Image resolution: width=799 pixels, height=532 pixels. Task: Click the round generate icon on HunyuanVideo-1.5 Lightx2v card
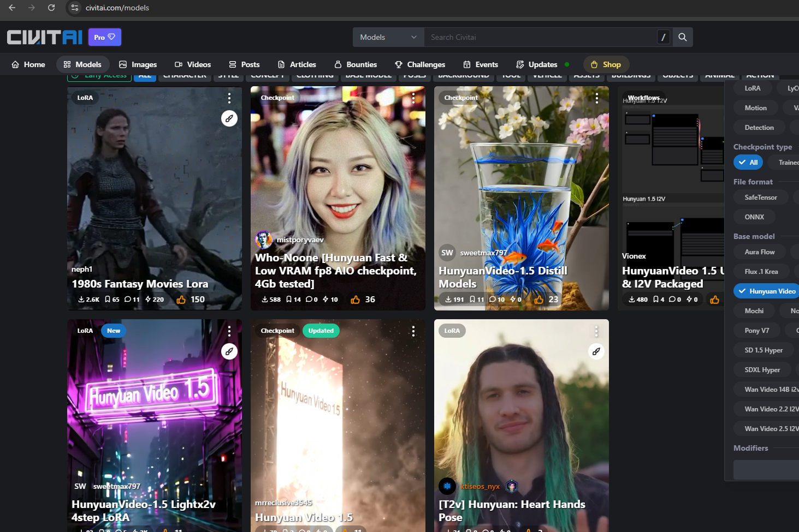point(229,351)
